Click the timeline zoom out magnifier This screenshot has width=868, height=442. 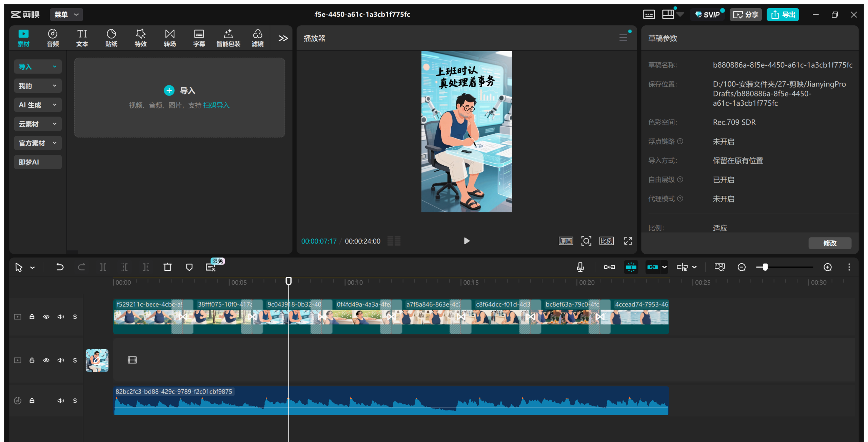[742, 267]
